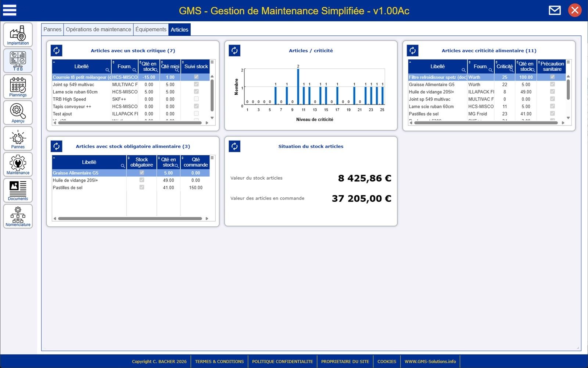Refresh the Articles / criticité chart

pyautogui.click(x=234, y=50)
